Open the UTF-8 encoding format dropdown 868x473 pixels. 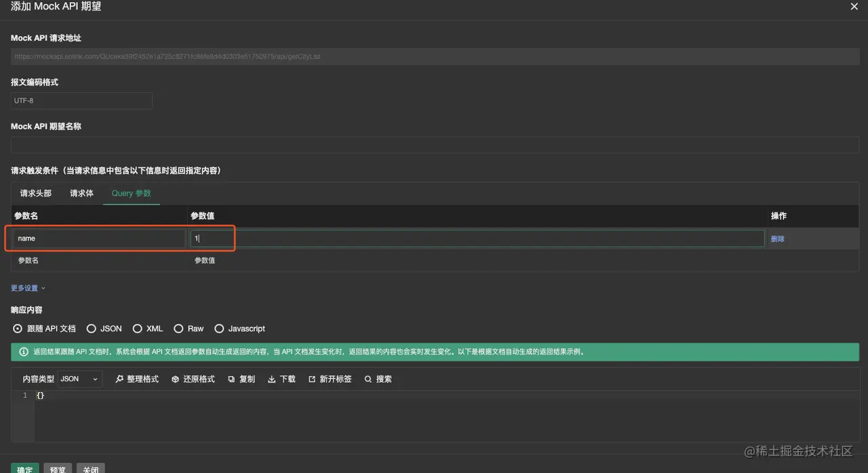click(x=81, y=100)
